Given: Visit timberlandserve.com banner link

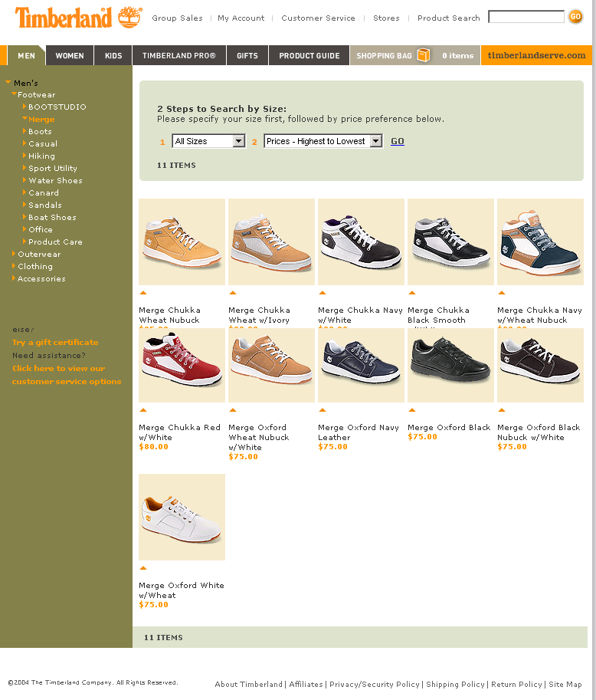Looking at the screenshot, I should (x=536, y=55).
